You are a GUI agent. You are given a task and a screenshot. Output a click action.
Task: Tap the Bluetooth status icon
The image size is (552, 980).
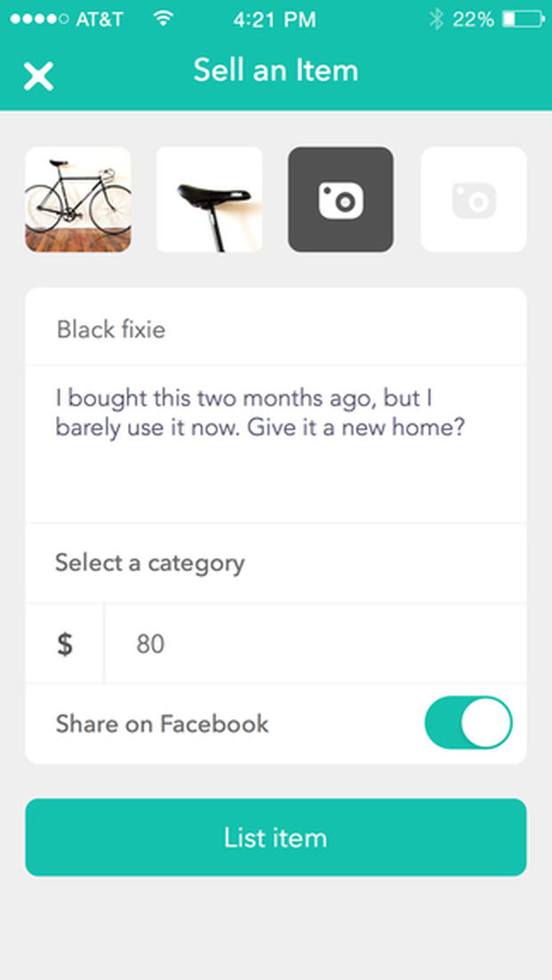(x=435, y=19)
